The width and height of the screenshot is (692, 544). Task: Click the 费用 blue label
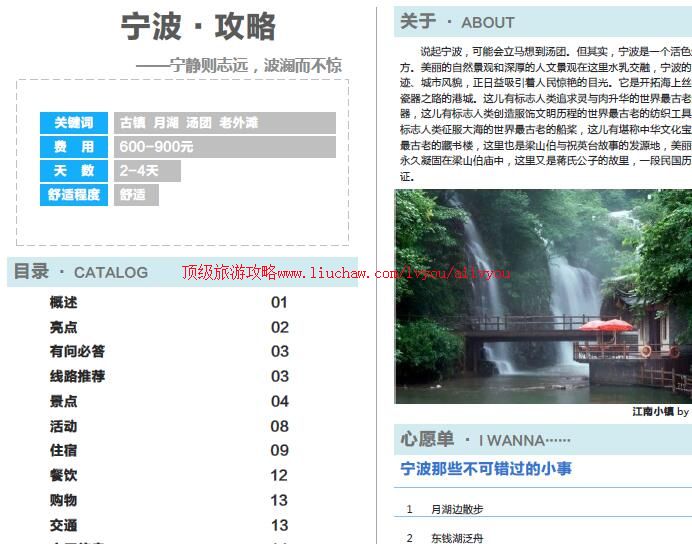point(74,147)
